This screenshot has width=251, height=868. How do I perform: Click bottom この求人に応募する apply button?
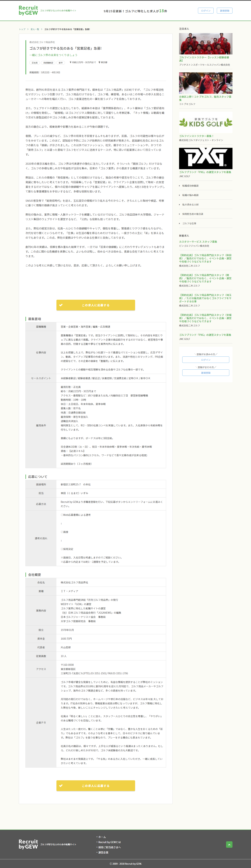95,786
